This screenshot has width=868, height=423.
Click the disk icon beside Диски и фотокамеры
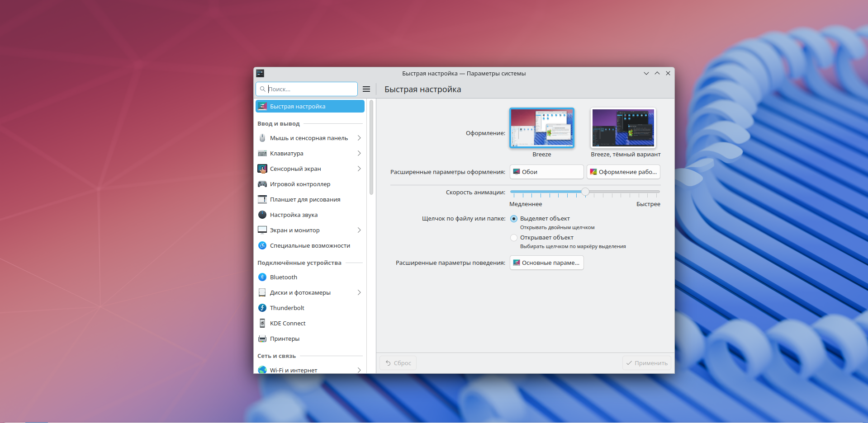click(262, 292)
